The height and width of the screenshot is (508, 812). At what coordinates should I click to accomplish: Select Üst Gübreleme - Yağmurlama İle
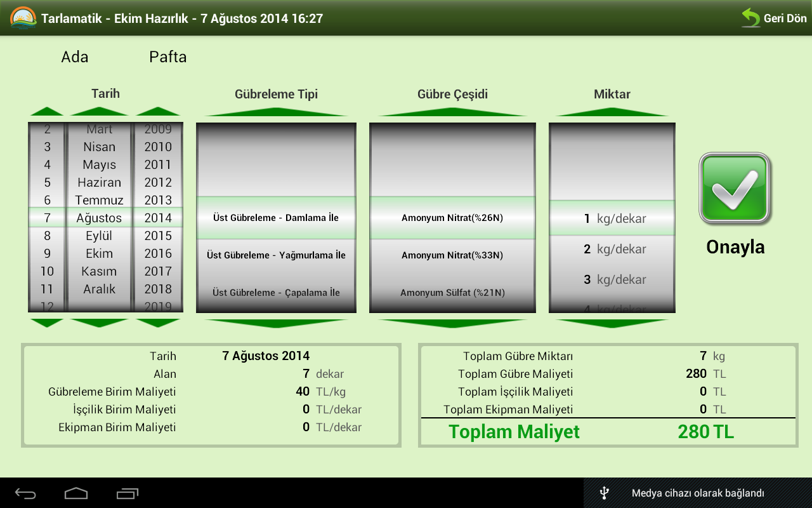click(x=276, y=255)
